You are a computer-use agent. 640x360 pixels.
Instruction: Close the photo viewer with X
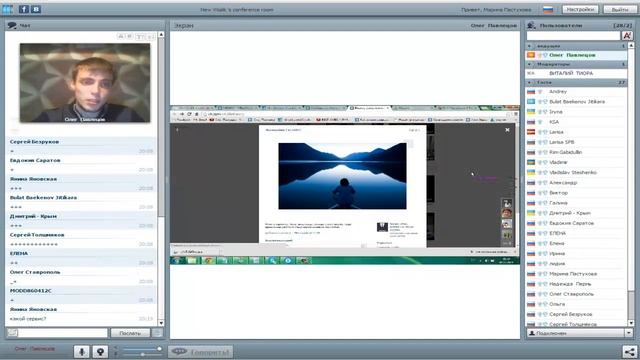(507, 130)
